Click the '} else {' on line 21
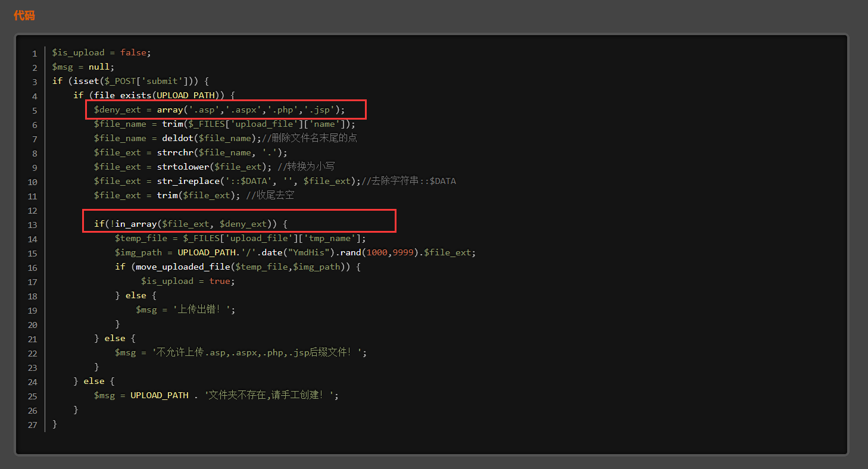This screenshot has height=469, width=868. pos(115,338)
